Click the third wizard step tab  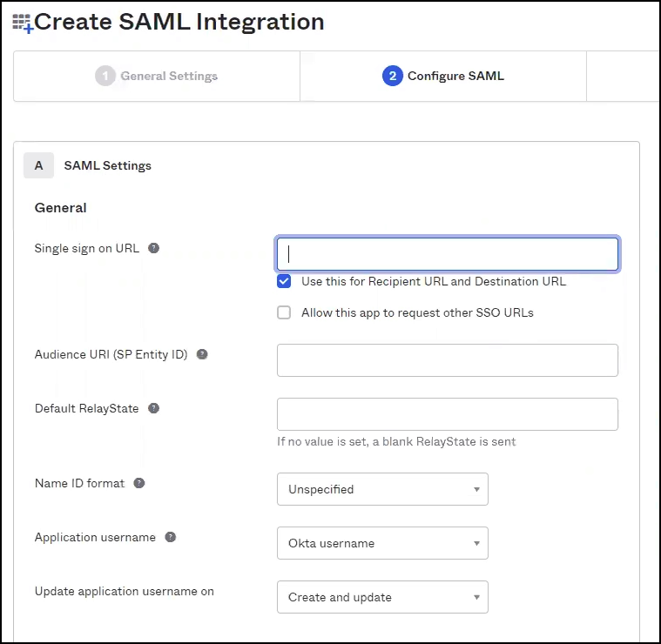pyautogui.click(x=623, y=76)
